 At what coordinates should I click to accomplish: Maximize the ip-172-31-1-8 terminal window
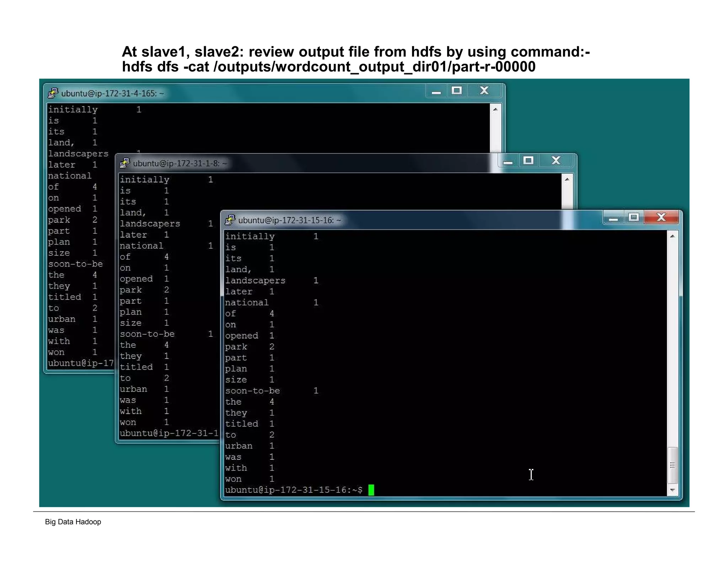tap(529, 161)
